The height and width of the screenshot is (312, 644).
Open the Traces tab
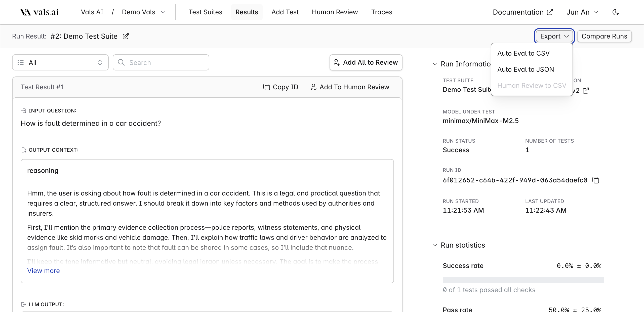tap(381, 12)
